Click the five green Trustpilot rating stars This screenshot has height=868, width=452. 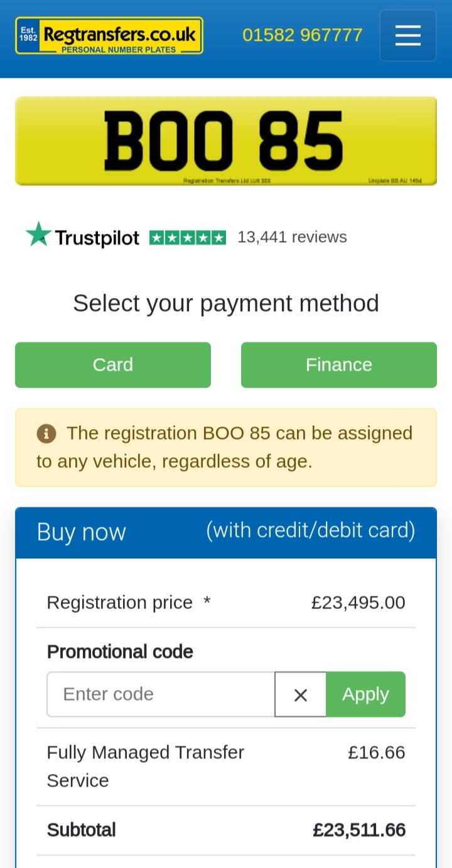click(x=187, y=238)
